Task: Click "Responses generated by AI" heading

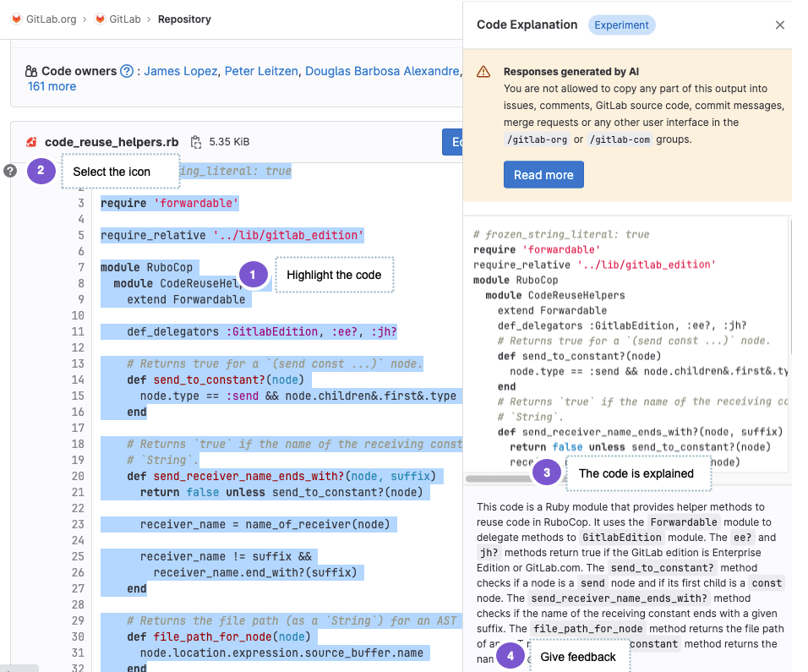Action: (571, 72)
